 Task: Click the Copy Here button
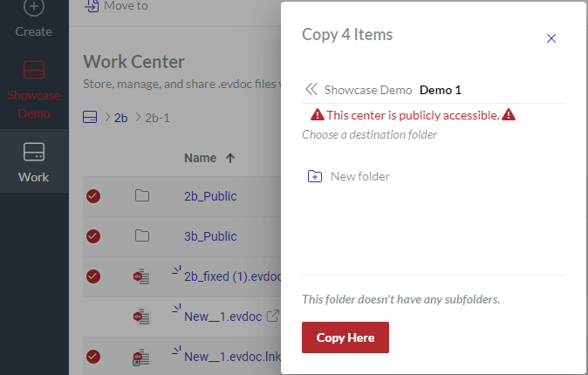point(345,337)
